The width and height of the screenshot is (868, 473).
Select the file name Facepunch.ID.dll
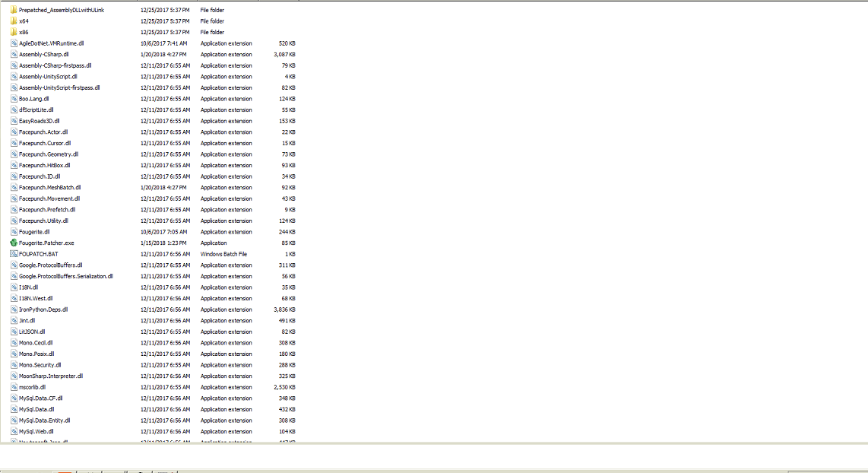click(x=40, y=176)
